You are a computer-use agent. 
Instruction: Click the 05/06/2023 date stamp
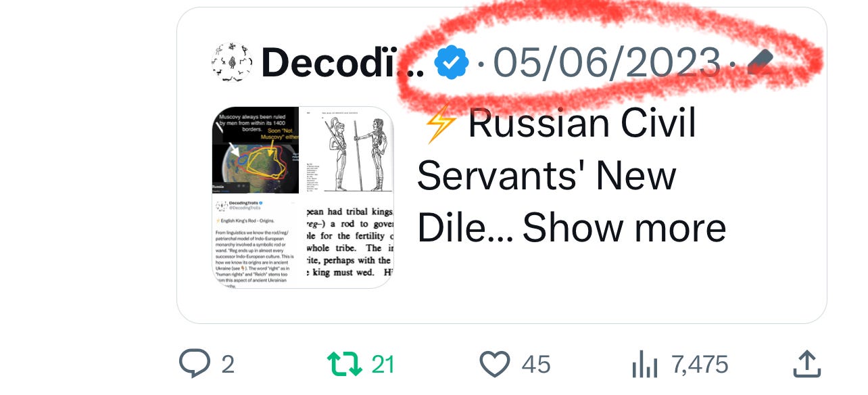pyautogui.click(x=606, y=63)
